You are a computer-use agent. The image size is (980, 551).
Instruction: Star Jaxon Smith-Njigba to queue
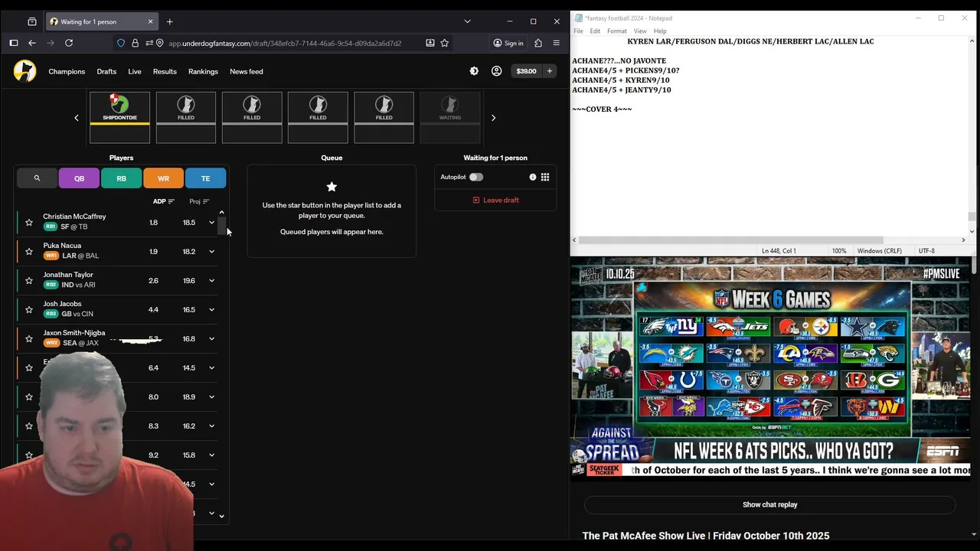click(x=29, y=339)
